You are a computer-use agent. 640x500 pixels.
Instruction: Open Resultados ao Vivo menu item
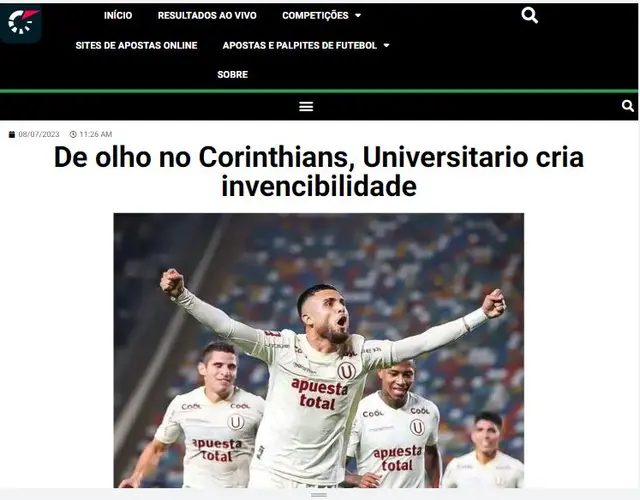207,16
